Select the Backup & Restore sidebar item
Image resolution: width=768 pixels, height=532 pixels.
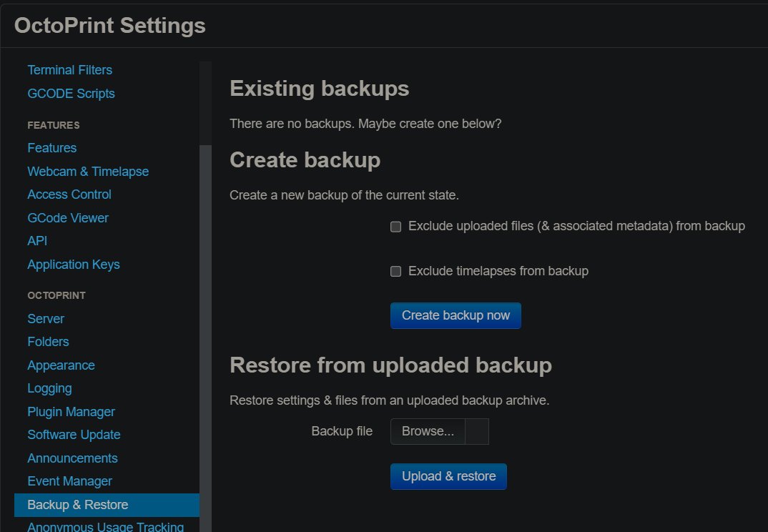click(78, 505)
